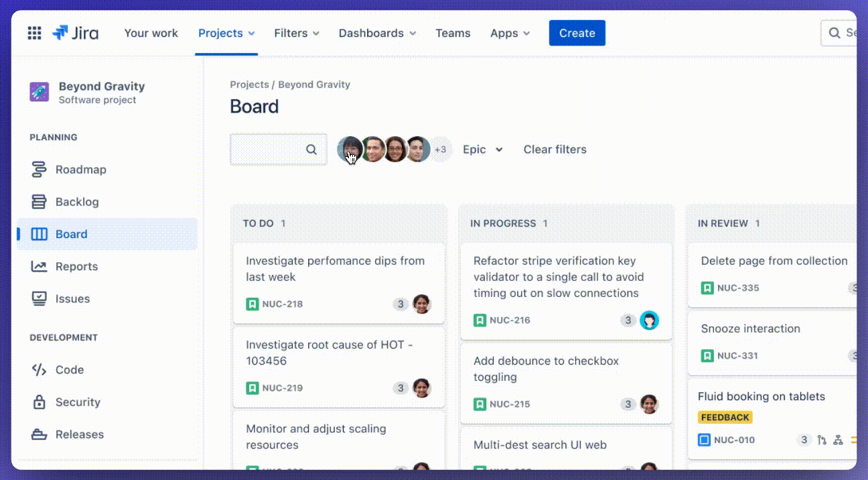868x480 pixels.
Task: Open Security in the sidebar
Action: point(107,402)
